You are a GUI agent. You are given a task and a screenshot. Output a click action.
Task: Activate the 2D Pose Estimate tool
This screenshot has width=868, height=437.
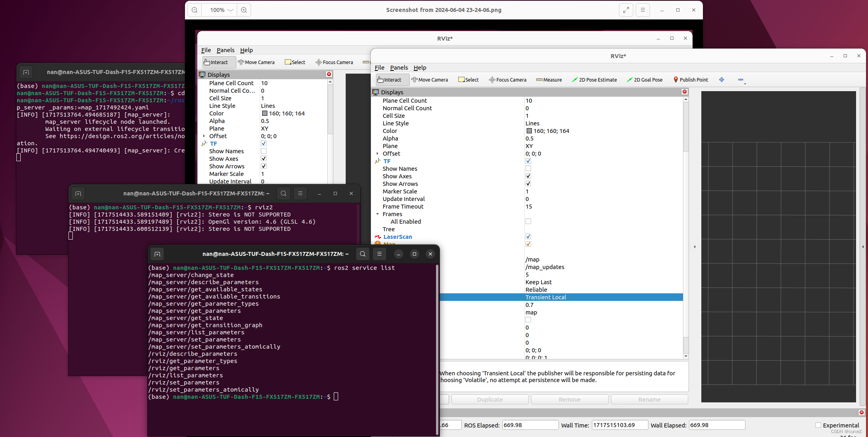595,80
